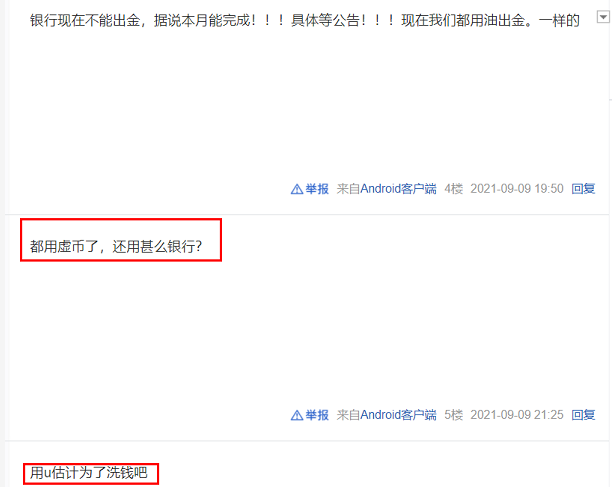612x487 pixels.
Task: Open Android客户端 link on 5楼 post
Action: 398,415
